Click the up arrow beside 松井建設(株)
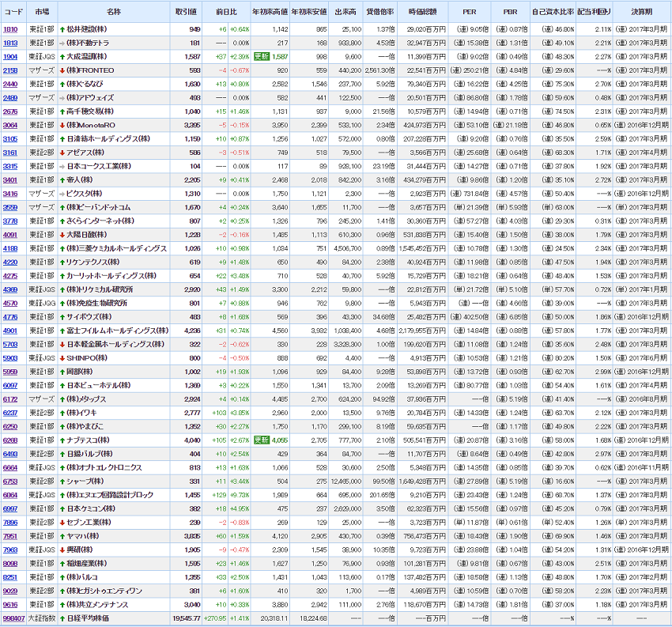The width and height of the screenshot is (672, 627). [x=62, y=29]
